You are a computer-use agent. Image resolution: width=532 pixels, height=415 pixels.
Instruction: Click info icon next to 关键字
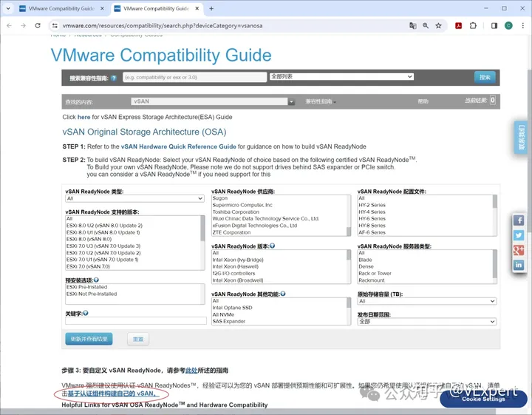(86, 313)
